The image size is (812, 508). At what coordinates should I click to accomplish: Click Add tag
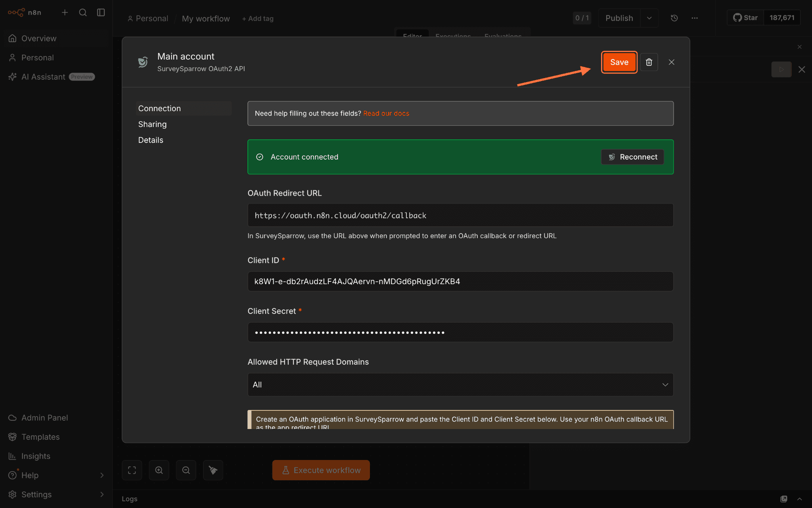coord(258,19)
